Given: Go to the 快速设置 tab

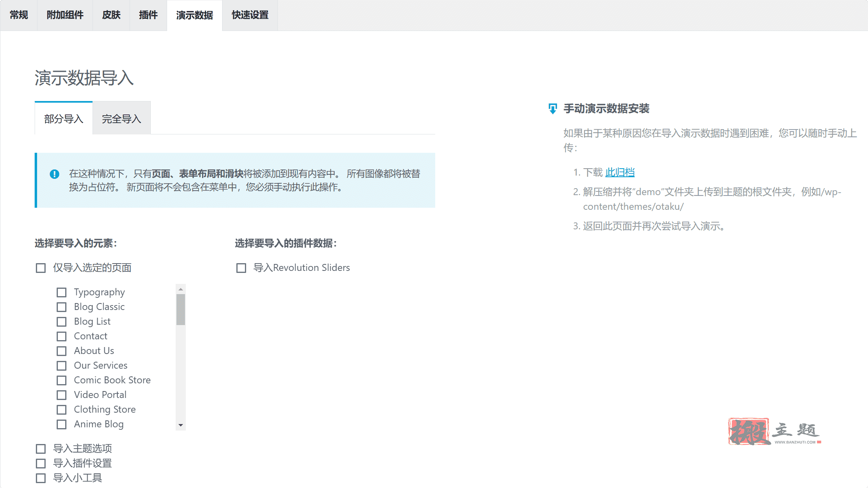Looking at the screenshot, I should [250, 15].
